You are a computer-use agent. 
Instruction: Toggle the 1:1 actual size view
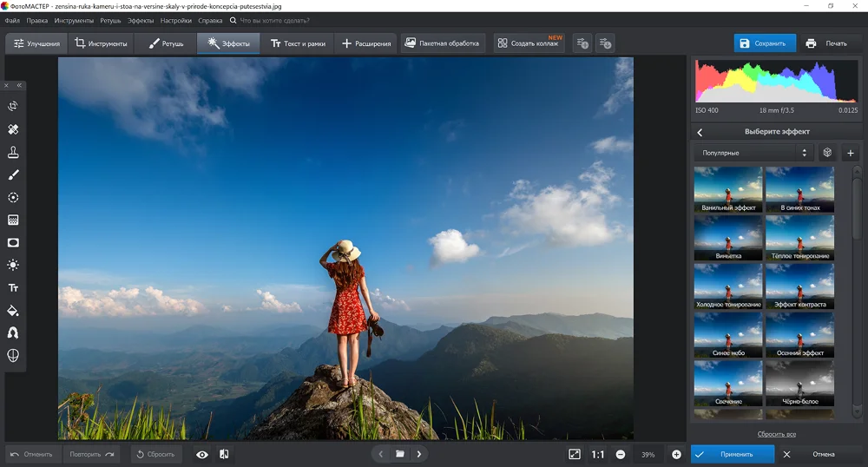pos(598,454)
